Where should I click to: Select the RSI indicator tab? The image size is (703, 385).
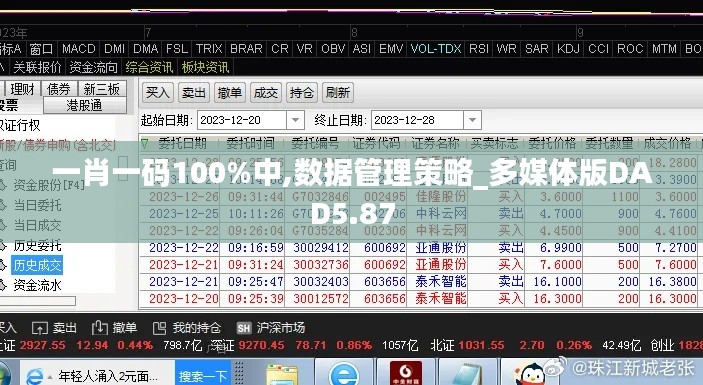click(x=478, y=49)
